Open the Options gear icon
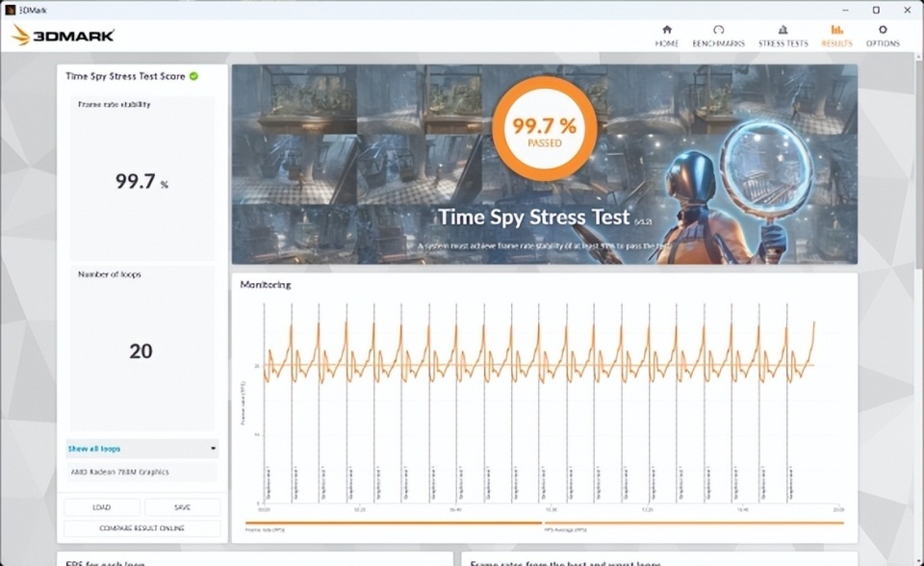This screenshot has width=924, height=566. (882, 31)
